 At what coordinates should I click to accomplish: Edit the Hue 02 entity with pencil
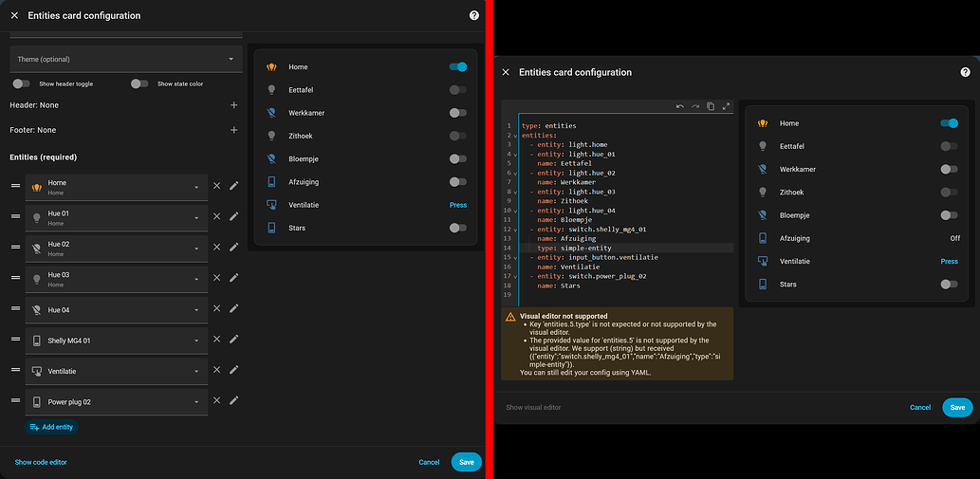tap(233, 247)
